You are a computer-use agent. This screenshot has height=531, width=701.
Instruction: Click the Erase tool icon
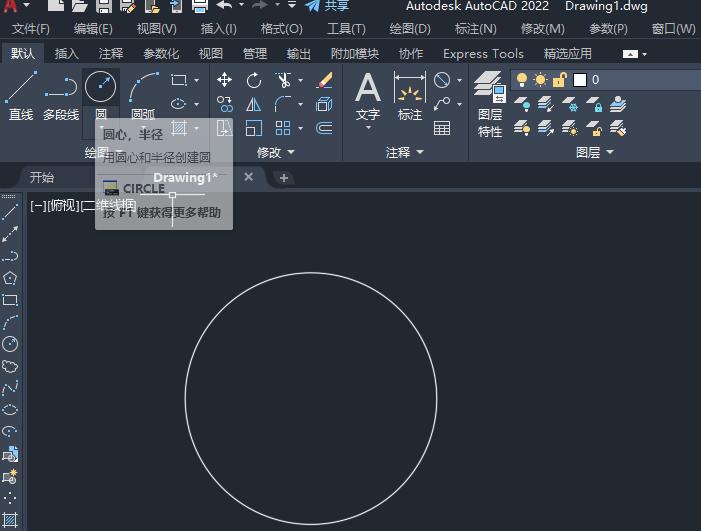click(324, 80)
